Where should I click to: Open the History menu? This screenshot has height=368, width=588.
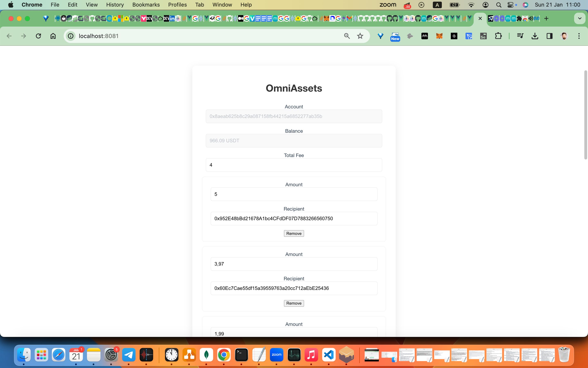click(115, 5)
